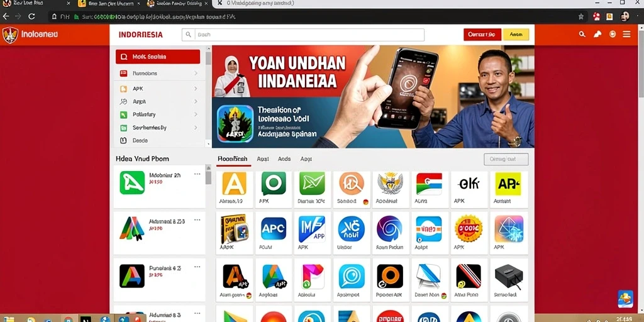Go back with the browser back arrow
The image size is (644, 322).
click(5, 17)
